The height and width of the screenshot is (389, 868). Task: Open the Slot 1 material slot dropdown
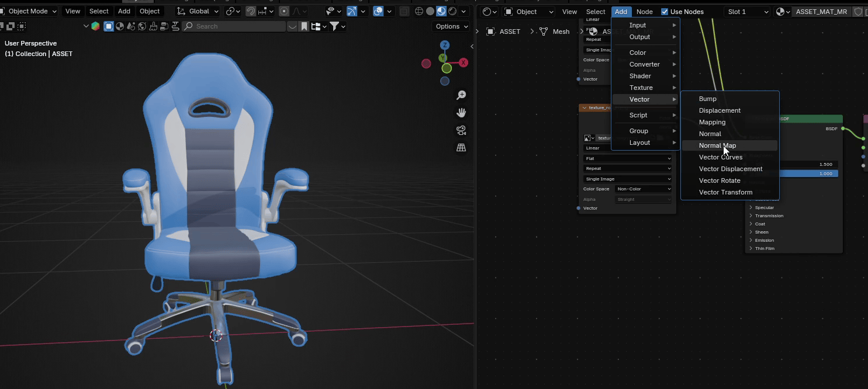pos(747,12)
